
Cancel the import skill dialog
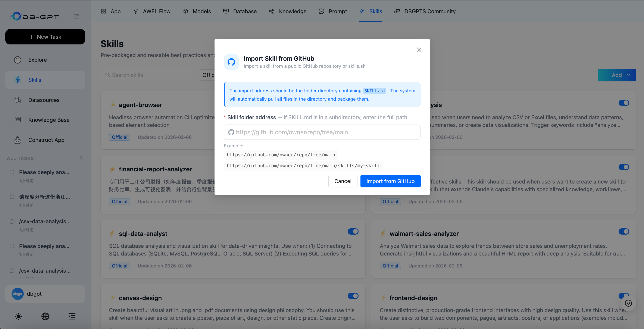pyautogui.click(x=343, y=181)
